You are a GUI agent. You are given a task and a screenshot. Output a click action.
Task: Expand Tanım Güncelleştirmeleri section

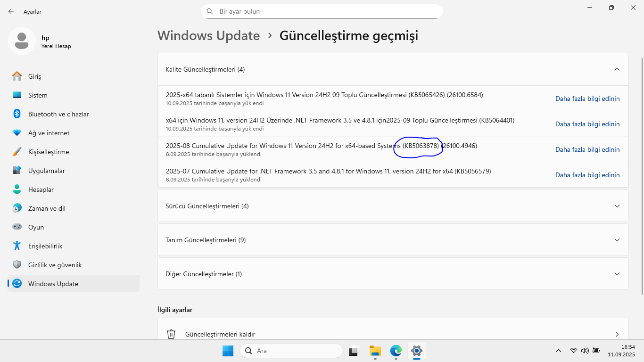(x=393, y=240)
